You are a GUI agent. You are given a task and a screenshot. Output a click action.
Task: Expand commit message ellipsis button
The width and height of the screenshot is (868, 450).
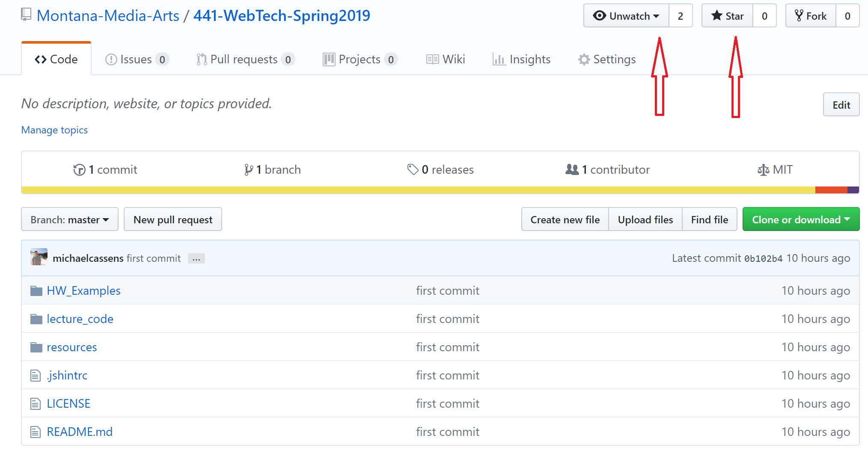(x=196, y=259)
